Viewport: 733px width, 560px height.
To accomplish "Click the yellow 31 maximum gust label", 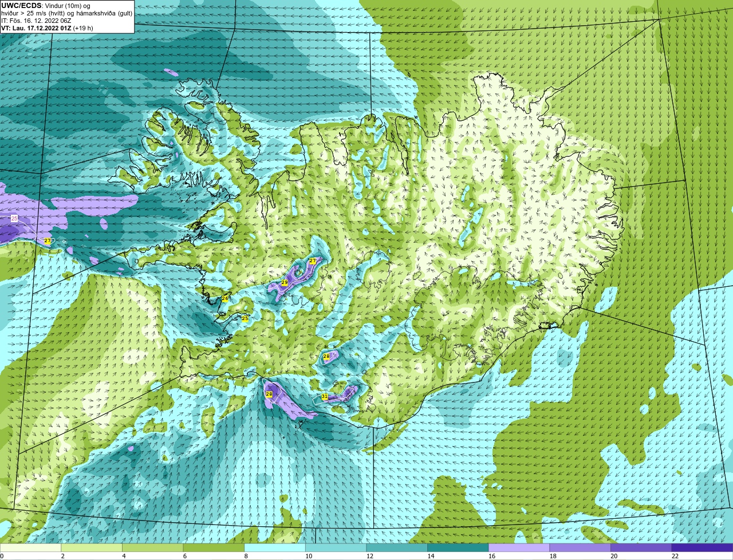I will coord(325,396).
